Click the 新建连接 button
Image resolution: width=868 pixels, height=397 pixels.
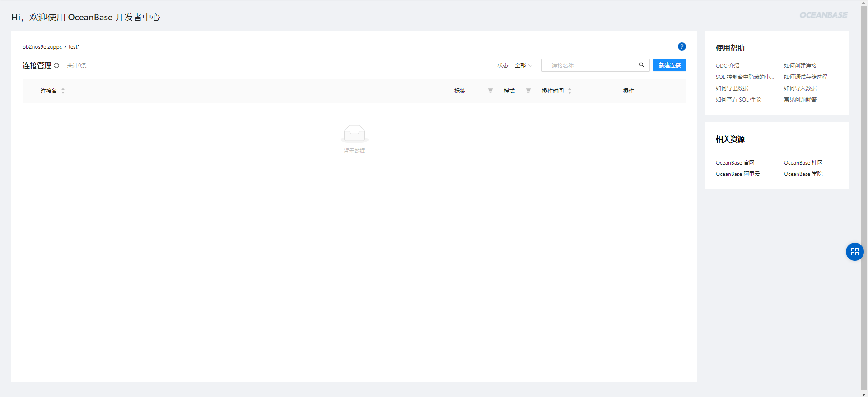click(669, 65)
